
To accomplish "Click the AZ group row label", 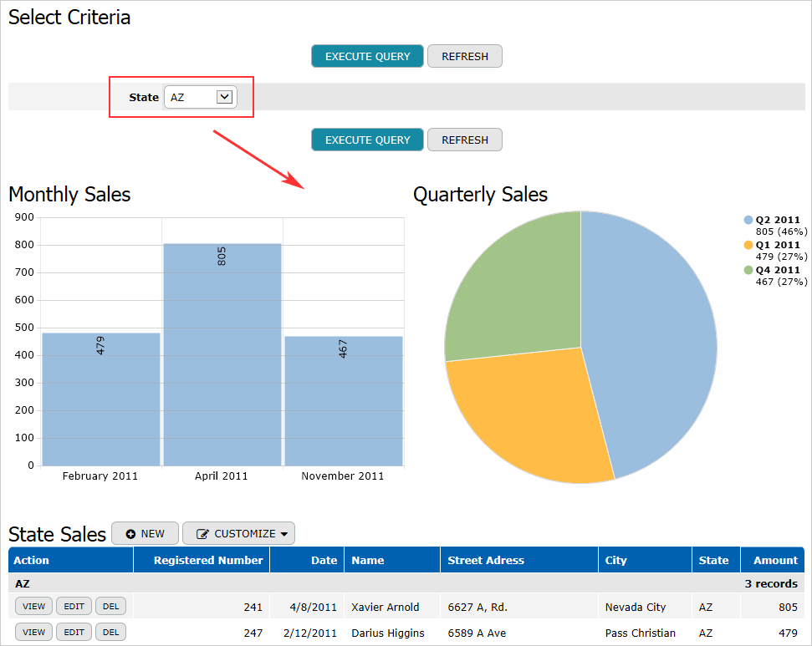I will [23, 584].
